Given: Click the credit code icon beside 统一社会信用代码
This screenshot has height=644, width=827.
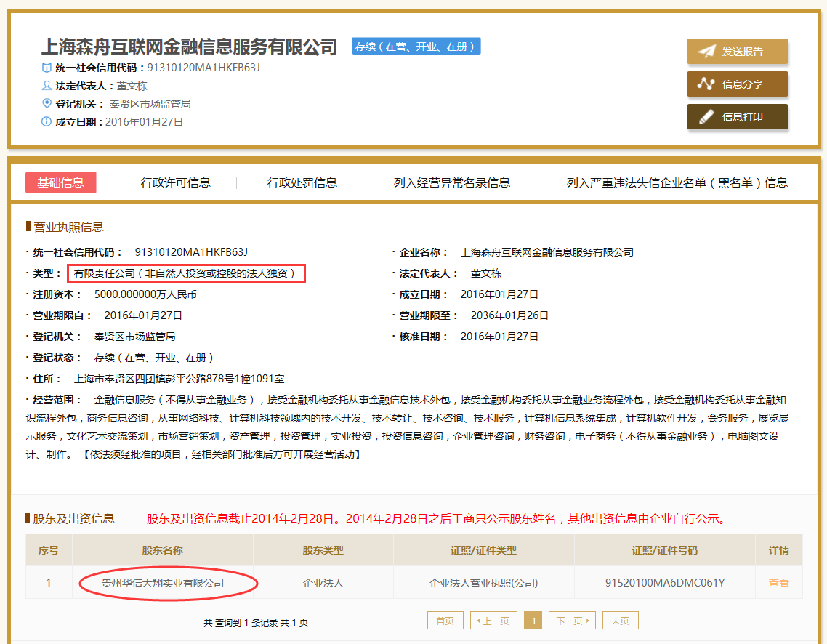Looking at the screenshot, I should click(x=47, y=68).
